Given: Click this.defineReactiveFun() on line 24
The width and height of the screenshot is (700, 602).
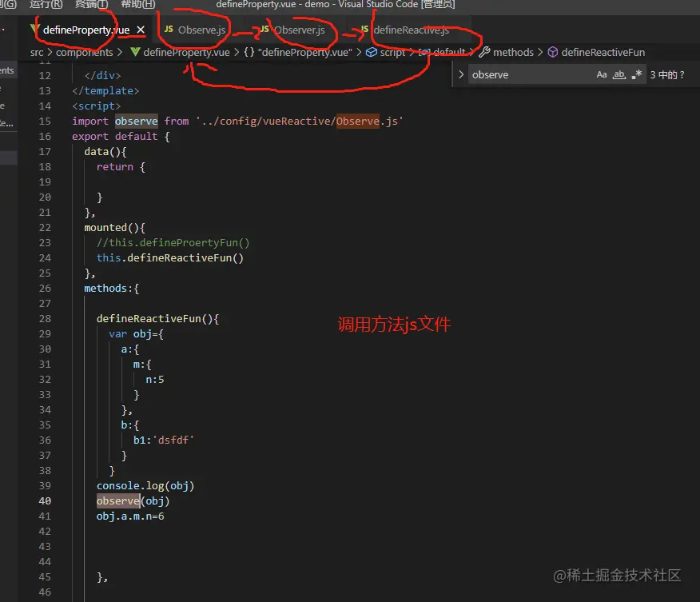Looking at the screenshot, I should coord(169,257).
